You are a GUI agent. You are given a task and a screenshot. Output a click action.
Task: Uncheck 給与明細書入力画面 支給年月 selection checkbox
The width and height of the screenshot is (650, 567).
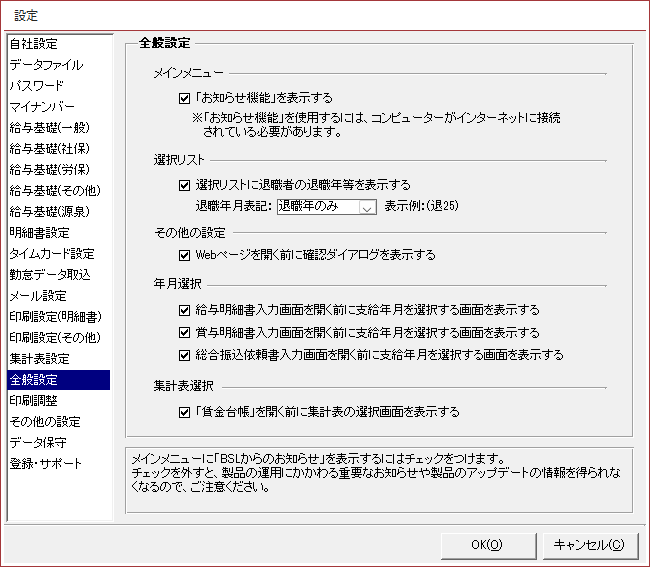(x=184, y=310)
